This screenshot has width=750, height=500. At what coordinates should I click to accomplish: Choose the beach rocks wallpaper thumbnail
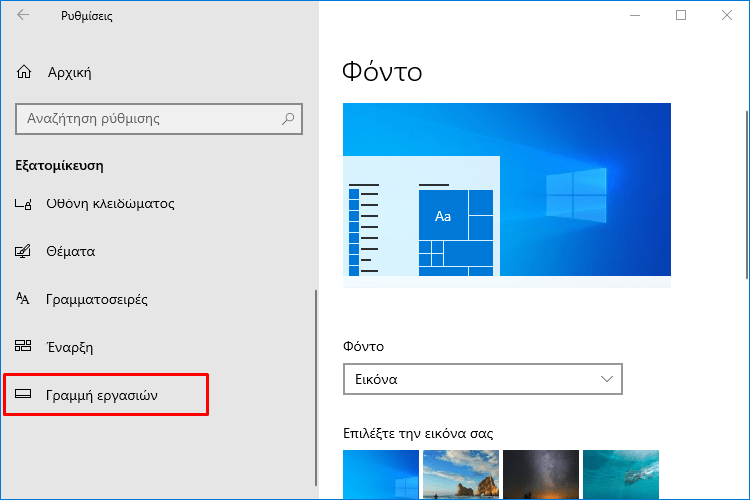point(461,475)
